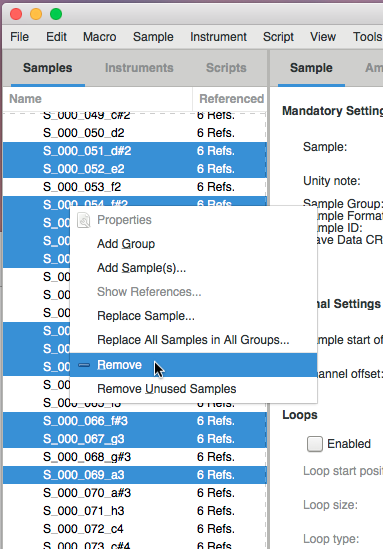Click the Referenced column header
Viewport: 383px width, 549px height.
[230, 99]
